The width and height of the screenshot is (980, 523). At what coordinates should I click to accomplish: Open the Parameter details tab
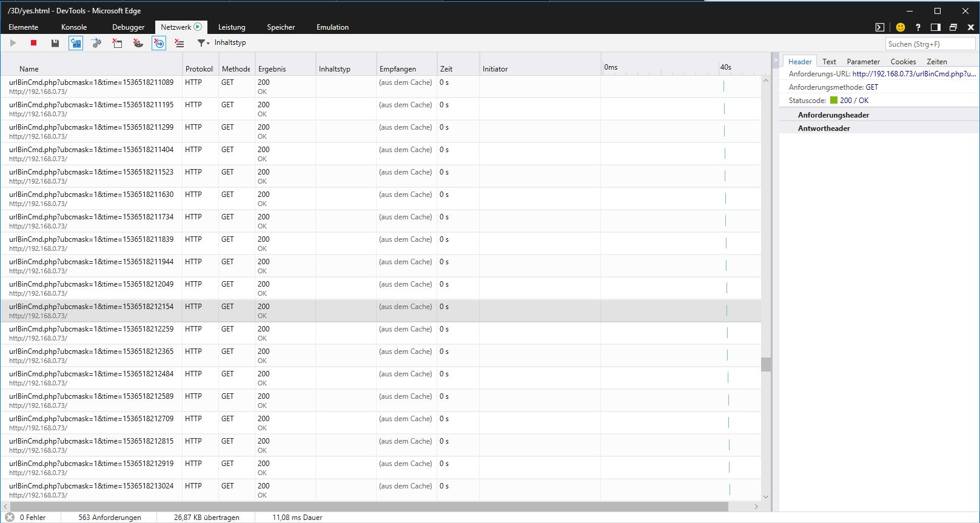click(863, 62)
